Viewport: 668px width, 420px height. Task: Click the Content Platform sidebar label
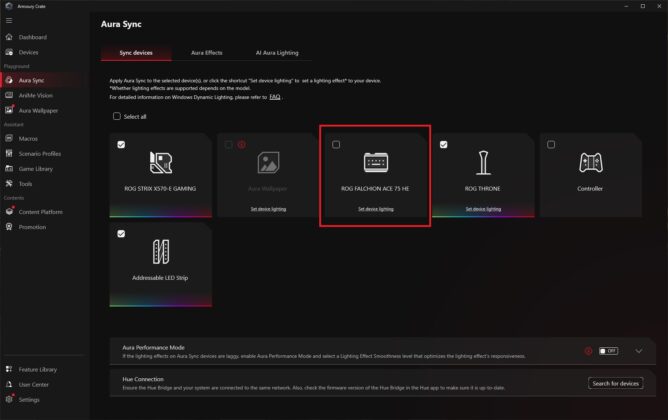click(x=40, y=212)
